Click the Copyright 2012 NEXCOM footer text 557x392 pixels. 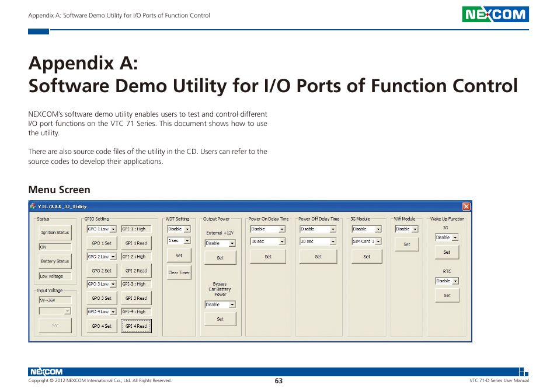coord(100,381)
